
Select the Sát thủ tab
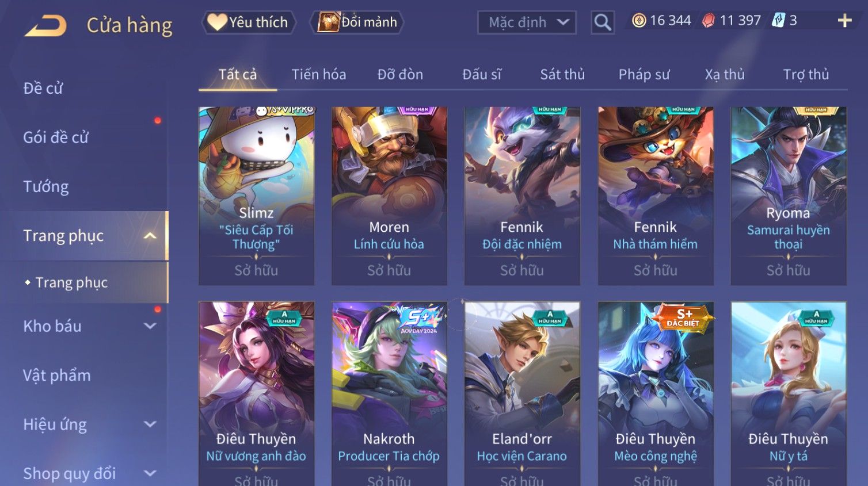(562, 74)
